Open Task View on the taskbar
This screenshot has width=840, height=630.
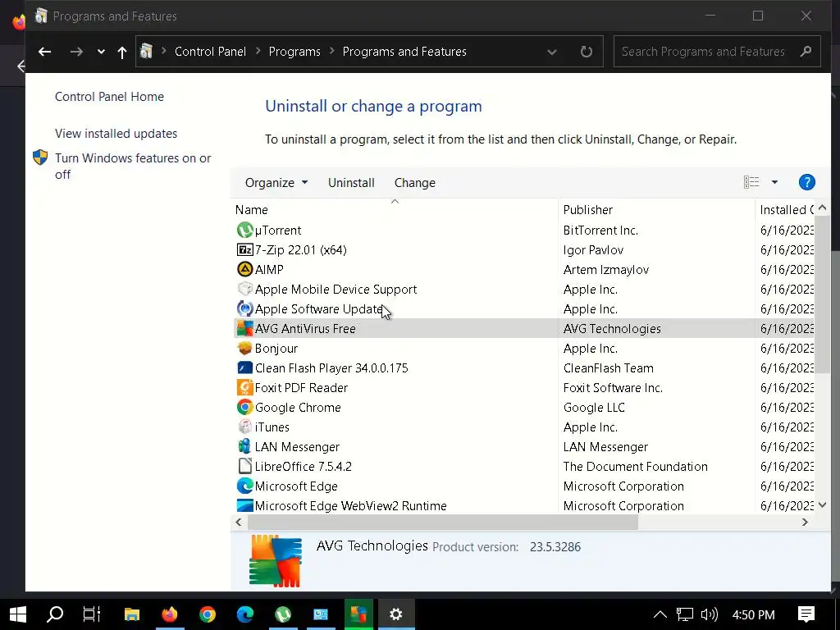pos(92,614)
